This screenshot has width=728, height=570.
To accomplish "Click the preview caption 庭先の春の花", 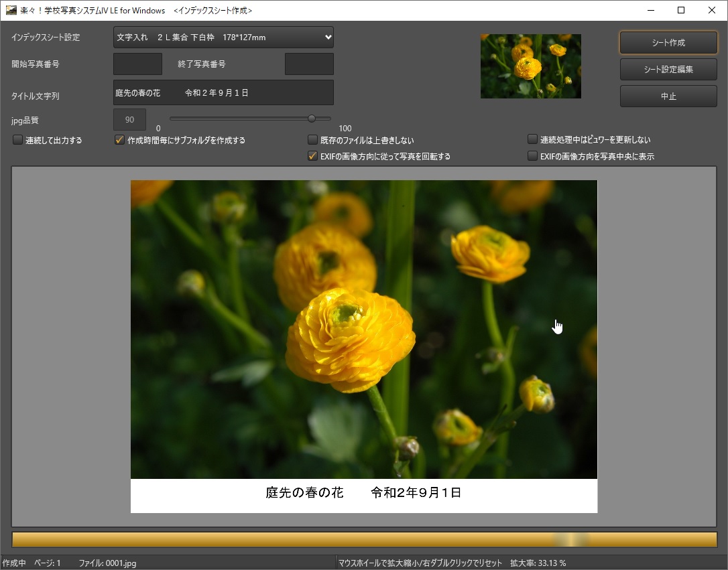I will click(304, 492).
